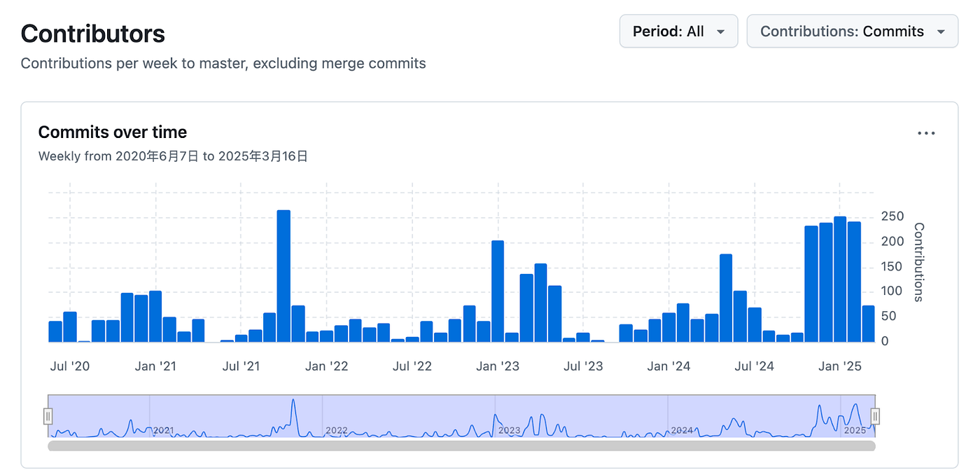Click the 2023 marker in the overview timeline
The width and height of the screenshot is (980, 475).
tap(509, 430)
